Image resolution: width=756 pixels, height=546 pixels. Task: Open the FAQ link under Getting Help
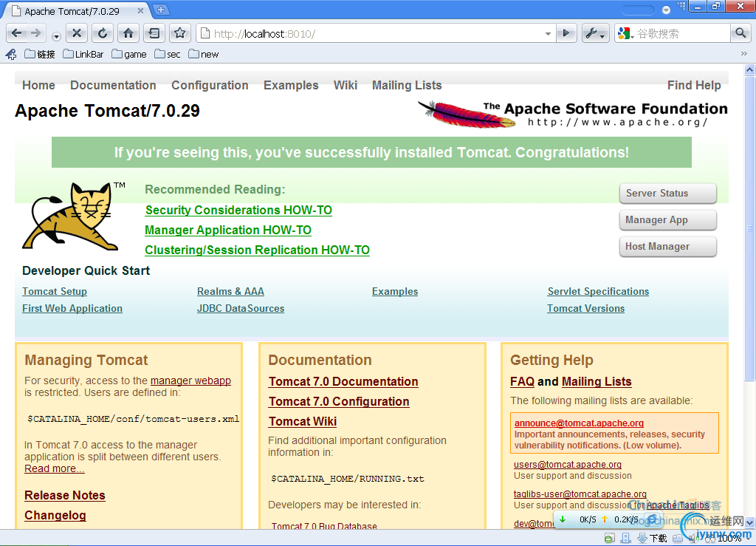coord(522,381)
